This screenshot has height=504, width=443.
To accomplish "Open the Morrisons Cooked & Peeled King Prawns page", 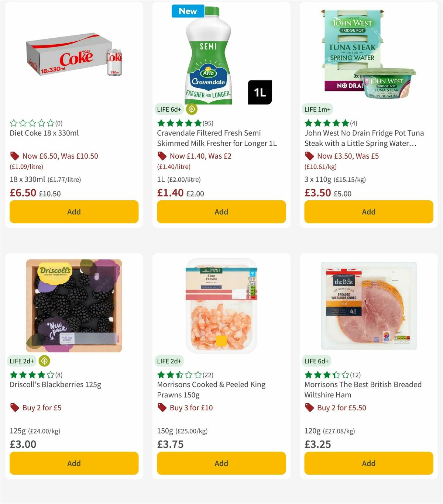I will (x=211, y=389).
